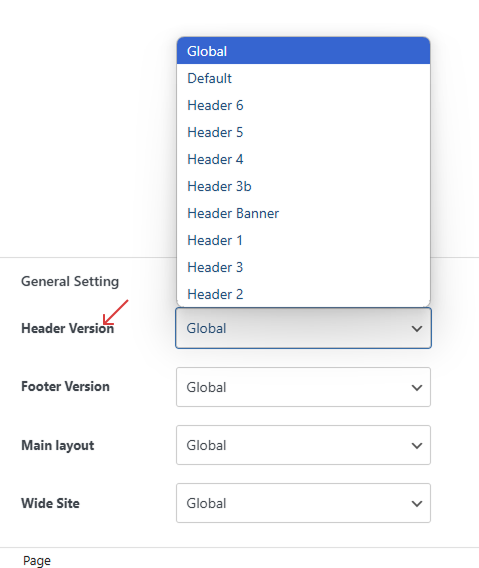Select Header 5 option

tap(303, 132)
